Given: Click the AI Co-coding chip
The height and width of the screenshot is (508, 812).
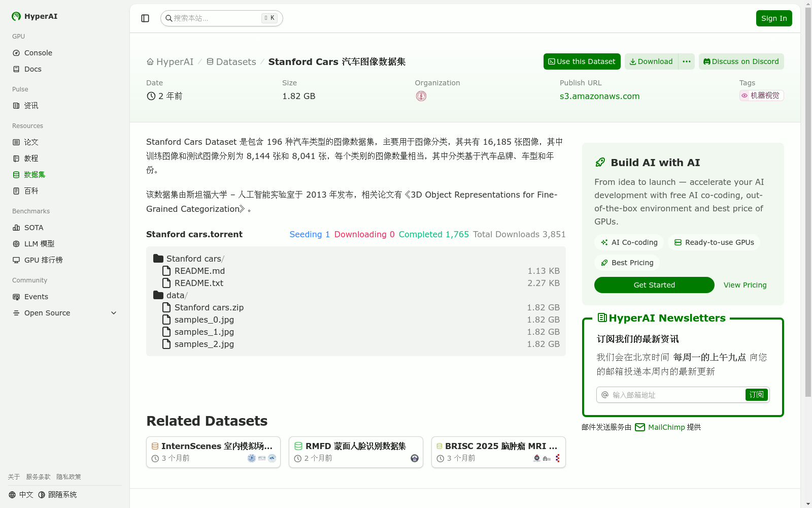Looking at the screenshot, I should tap(629, 242).
